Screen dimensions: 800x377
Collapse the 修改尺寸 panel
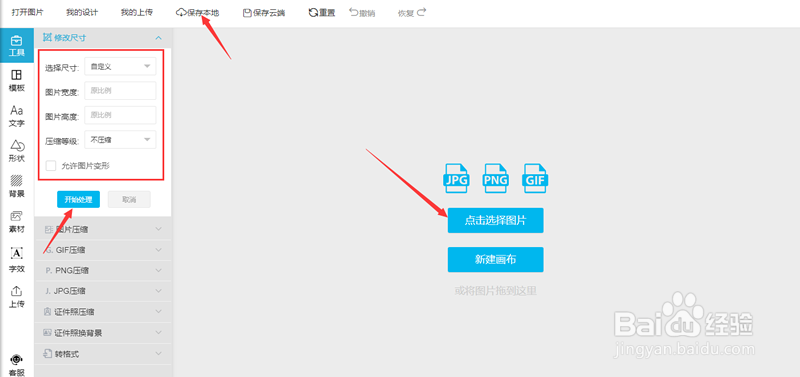tap(103, 38)
